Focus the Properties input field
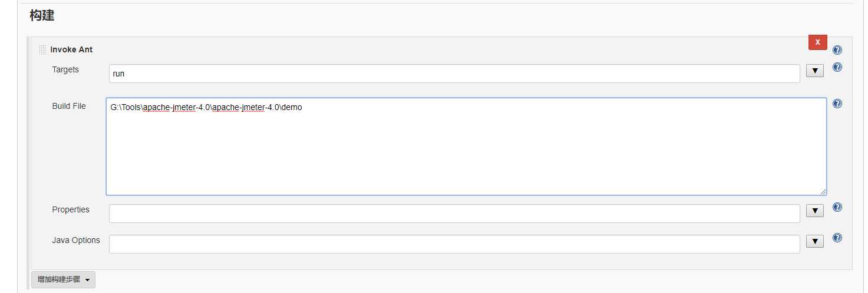The width and height of the screenshot is (868, 293). click(454, 214)
